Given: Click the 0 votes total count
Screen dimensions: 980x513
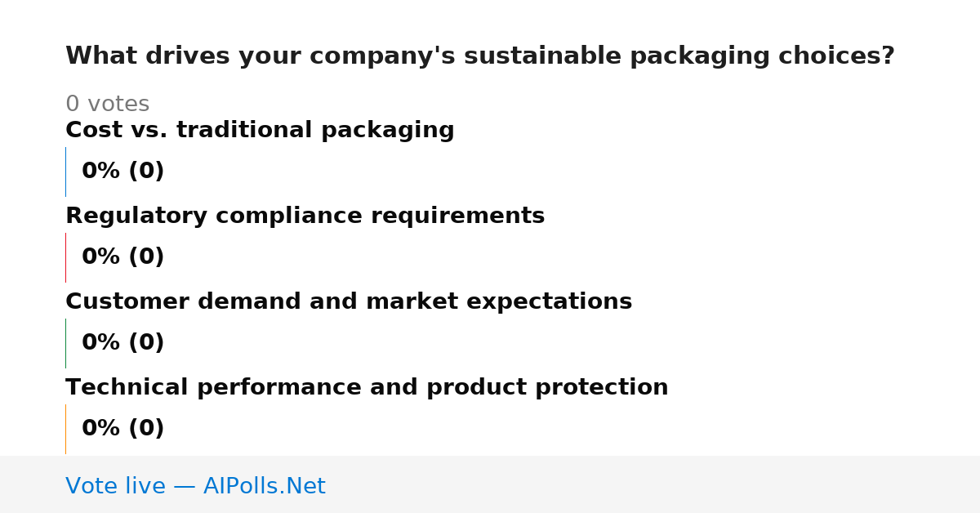Looking at the screenshot, I should [x=107, y=105].
